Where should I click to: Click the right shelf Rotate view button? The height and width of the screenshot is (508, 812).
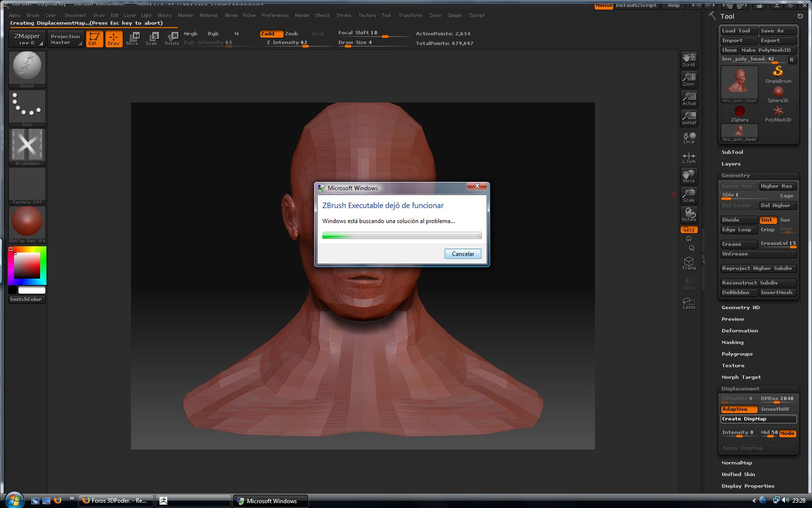click(x=689, y=215)
